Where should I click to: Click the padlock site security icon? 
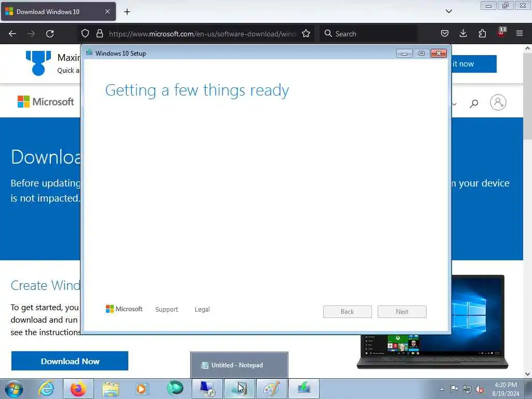[x=99, y=34]
